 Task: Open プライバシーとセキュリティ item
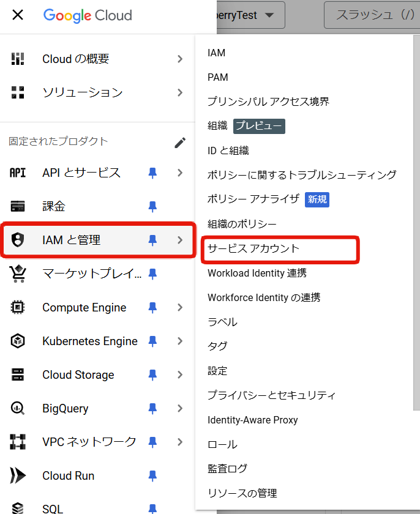pyautogui.click(x=271, y=395)
